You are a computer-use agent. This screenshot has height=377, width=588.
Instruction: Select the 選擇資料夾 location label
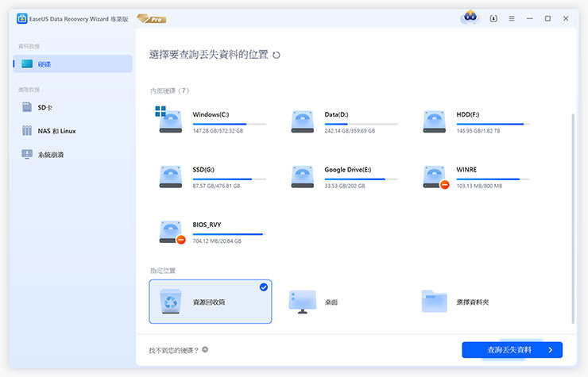[473, 302]
